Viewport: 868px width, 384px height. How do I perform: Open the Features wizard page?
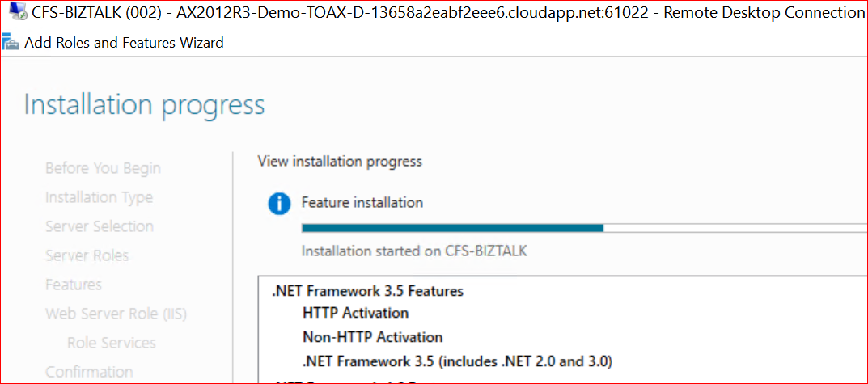tap(73, 285)
